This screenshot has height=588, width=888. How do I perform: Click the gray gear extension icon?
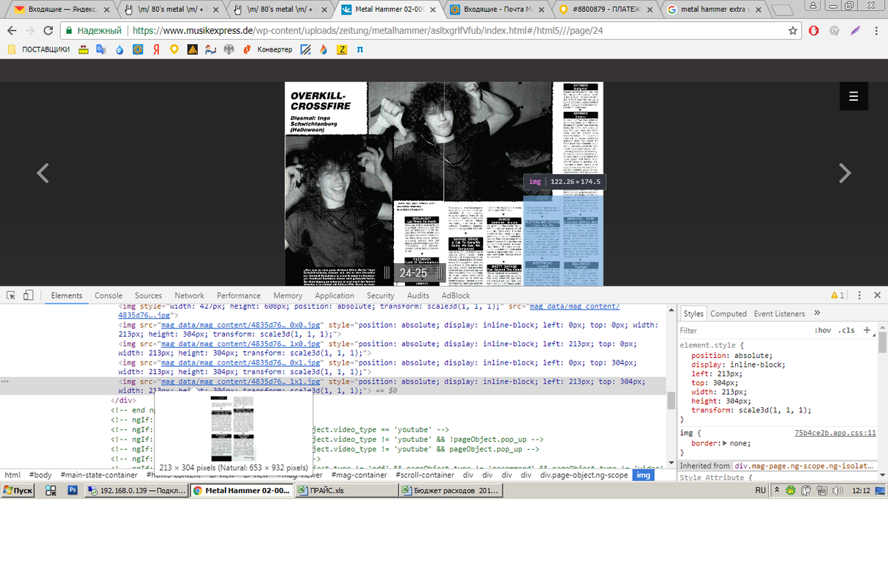834,31
